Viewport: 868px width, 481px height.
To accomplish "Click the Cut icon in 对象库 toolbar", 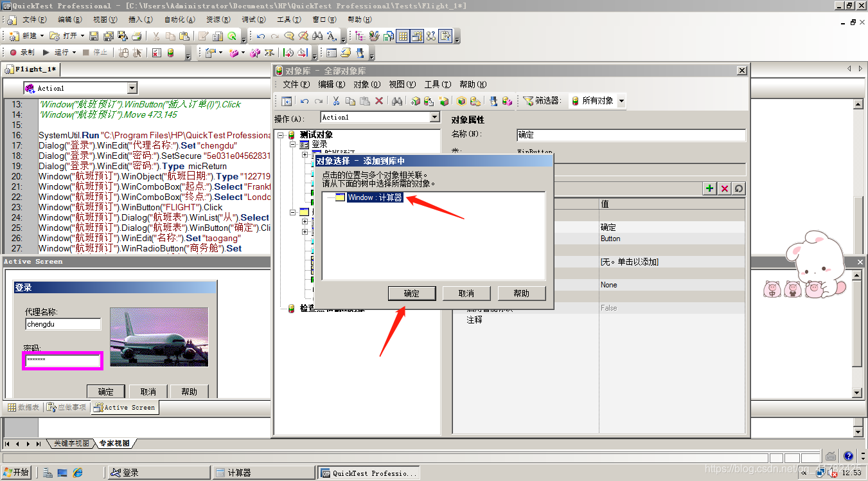I will click(x=335, y=101).
